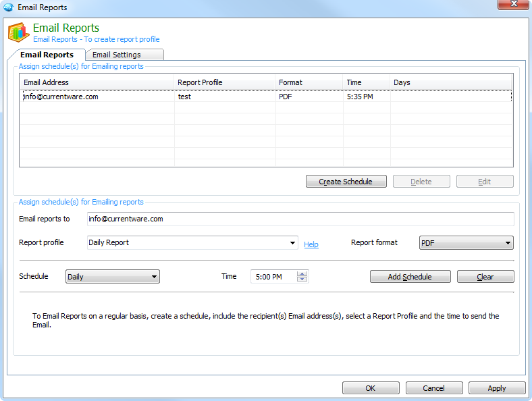Increase time with the up spinner arrow

(302, 274)
